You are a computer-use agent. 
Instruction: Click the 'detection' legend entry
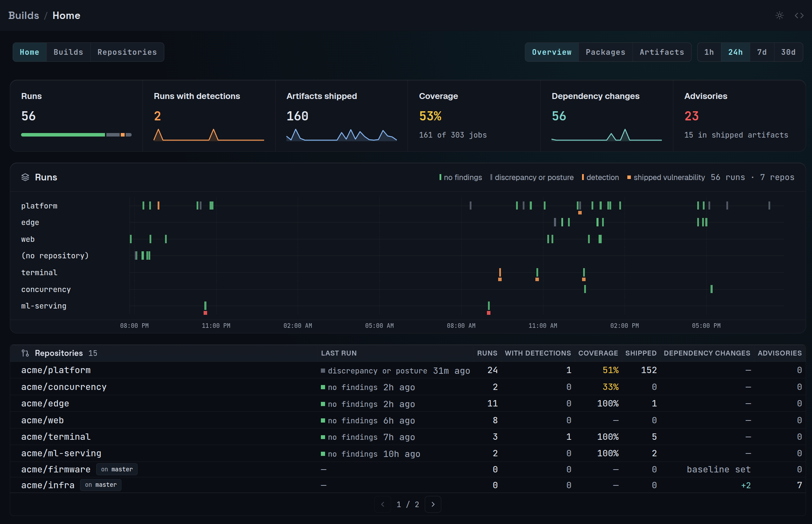click(600, 178)
